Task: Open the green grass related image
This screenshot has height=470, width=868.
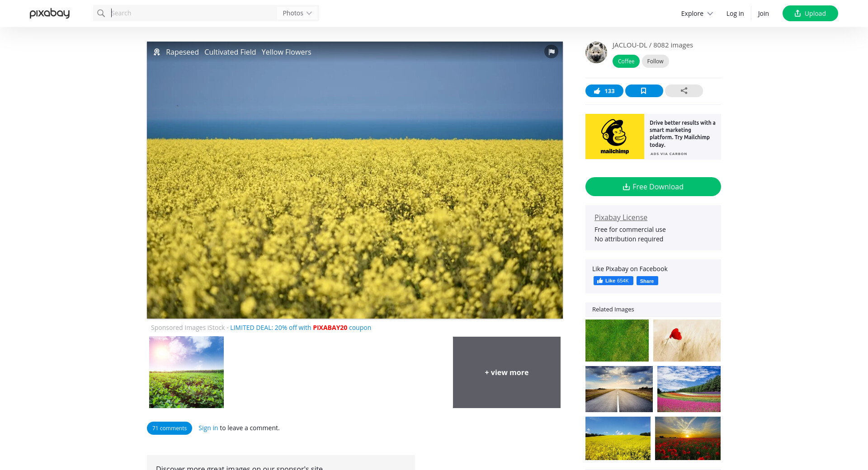Action: pyautogui.click(x=617, y=340)
